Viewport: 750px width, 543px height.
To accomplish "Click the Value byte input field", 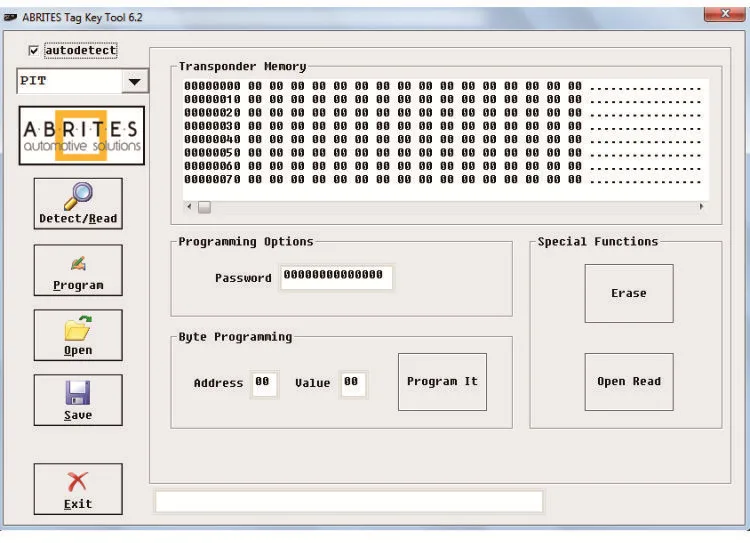I will pos(353,384).
